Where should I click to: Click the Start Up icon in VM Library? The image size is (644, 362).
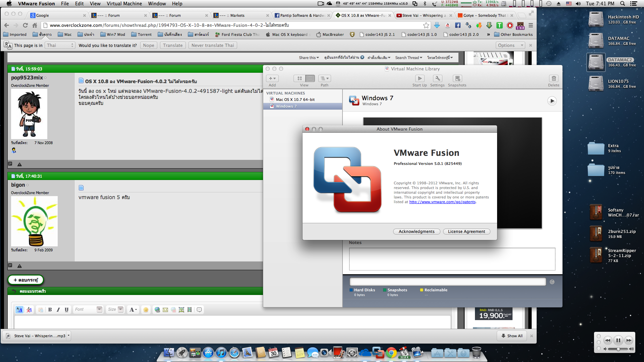[x=420, y=78]
